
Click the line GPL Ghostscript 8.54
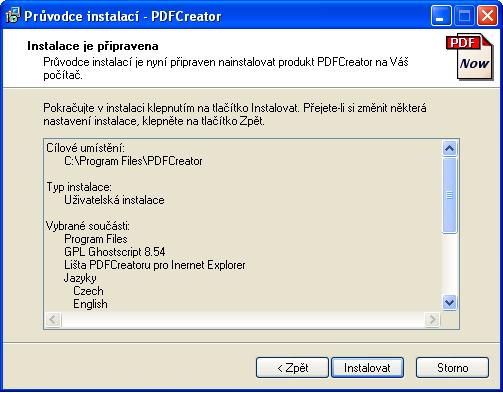tap(115, 252)
